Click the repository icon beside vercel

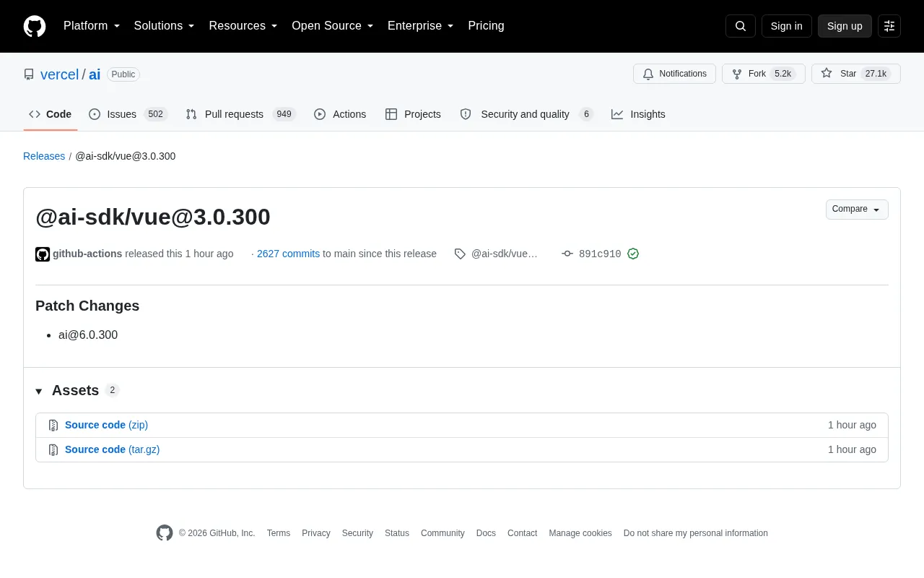pos(29,74)
